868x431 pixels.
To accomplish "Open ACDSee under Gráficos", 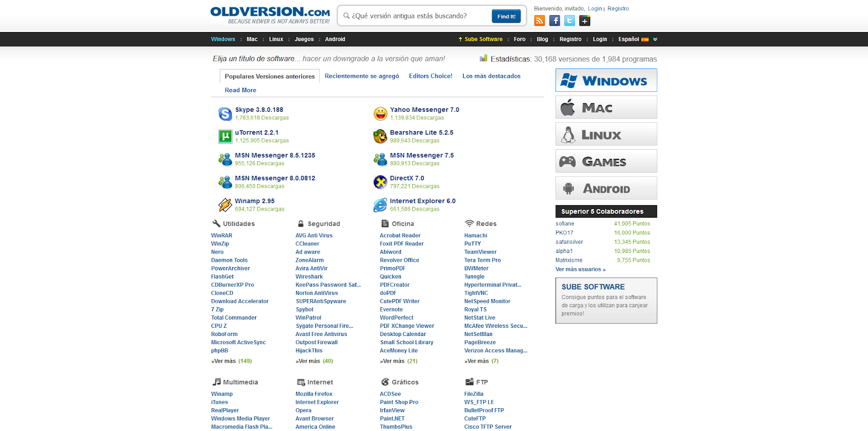I will 391,394.
